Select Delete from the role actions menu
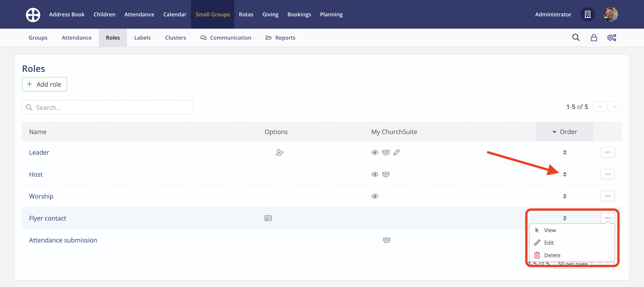 (x=552, y=255)
